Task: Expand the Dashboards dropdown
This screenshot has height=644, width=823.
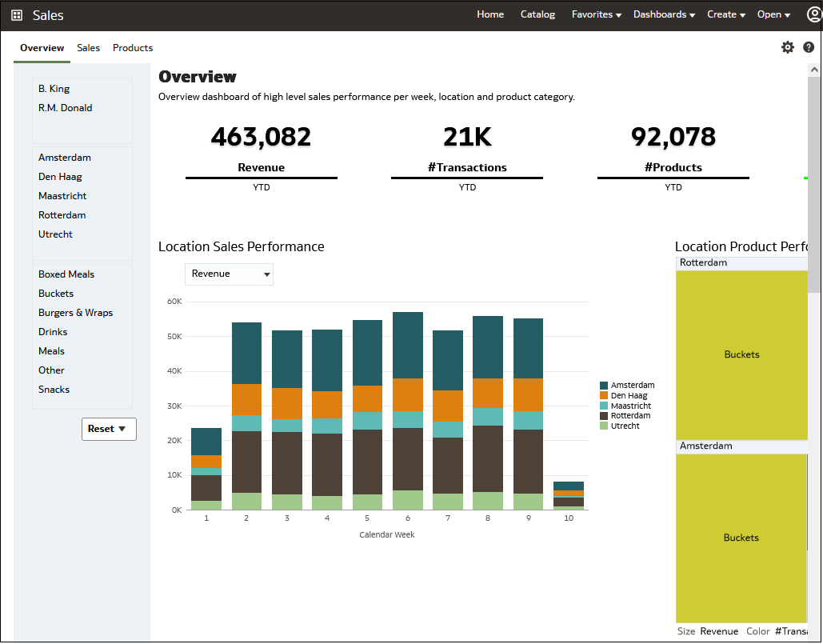Action: point(664,14)
